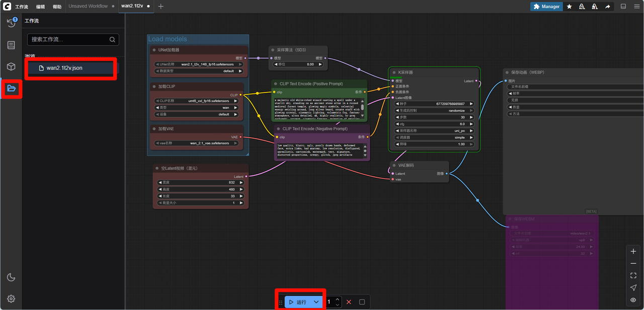Viewport: 644px width, 310px height.
Task: Click the share arrow icon in top bar
Action: [607, 7]
